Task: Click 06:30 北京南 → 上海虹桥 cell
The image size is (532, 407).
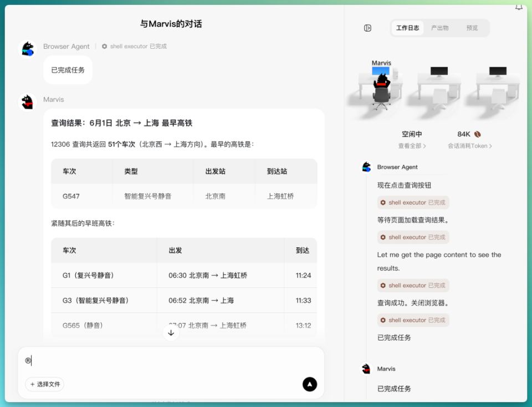Action: pyautogui.click(x=221, y=275)
